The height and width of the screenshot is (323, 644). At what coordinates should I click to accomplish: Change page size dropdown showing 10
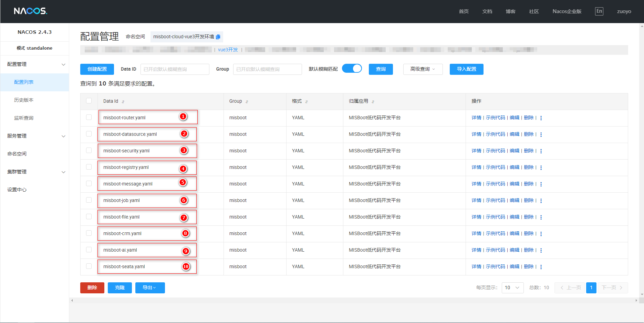coord(512,288)
